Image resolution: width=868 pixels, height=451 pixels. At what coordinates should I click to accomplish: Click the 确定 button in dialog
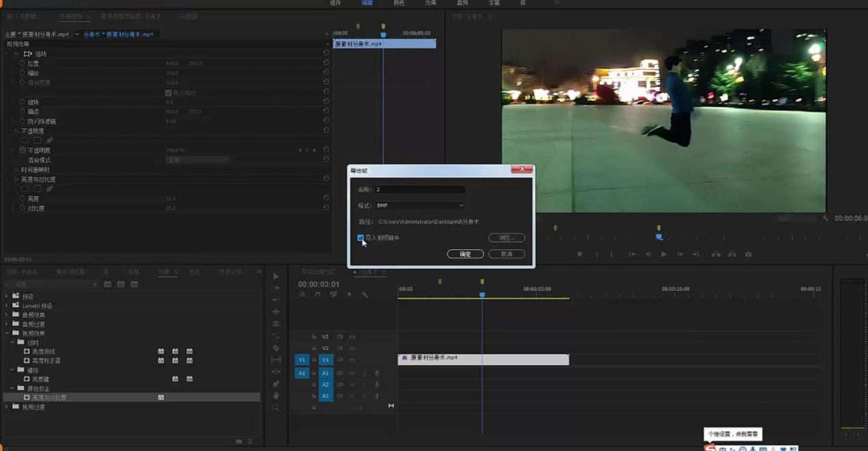465,254
